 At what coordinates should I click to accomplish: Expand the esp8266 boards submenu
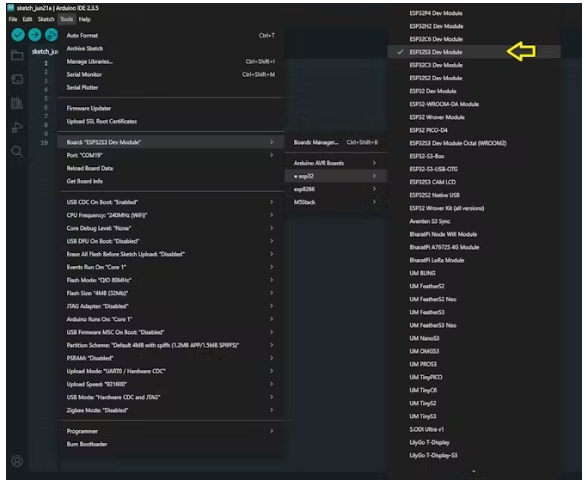(336, 189)
